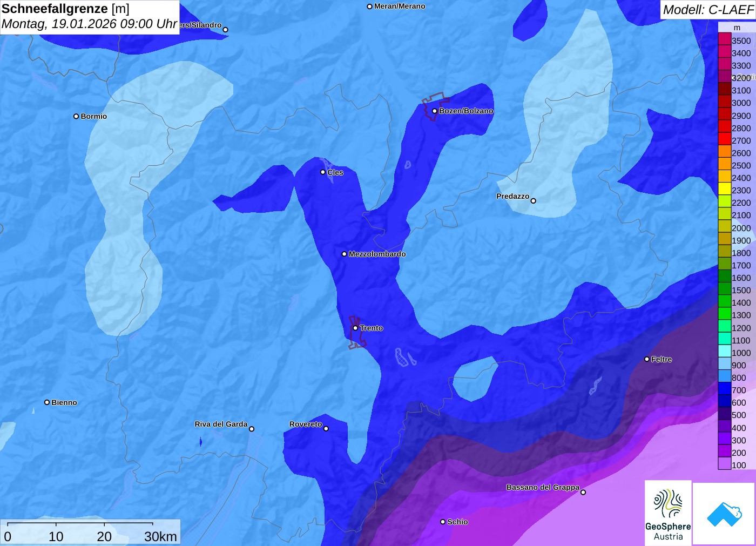Select the Meran/Merano location marker

369,6
